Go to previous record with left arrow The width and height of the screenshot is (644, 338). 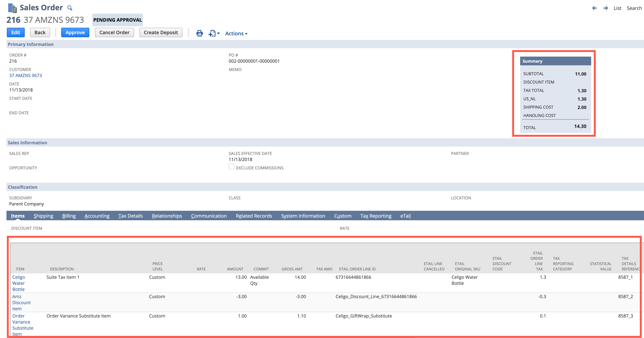pyautogui.click(x=594, y=8)
